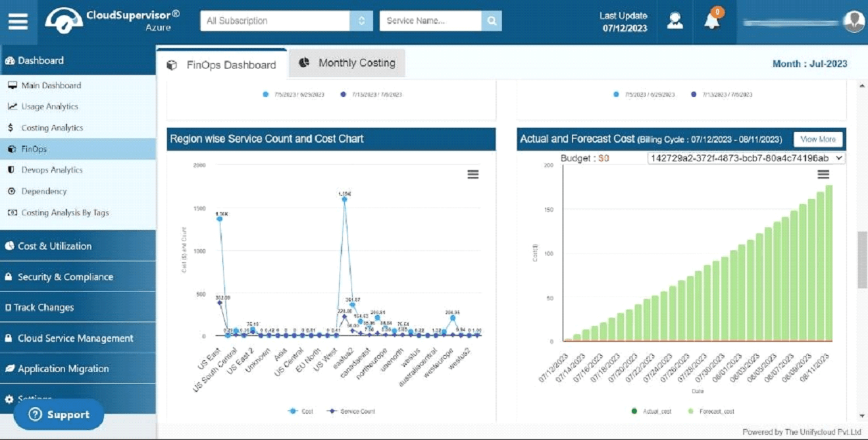This screenshot has height=440, width=868.
Task: Click the Month : Jul-2023 label
Action: pyautogui.click(x=809, y=64)
